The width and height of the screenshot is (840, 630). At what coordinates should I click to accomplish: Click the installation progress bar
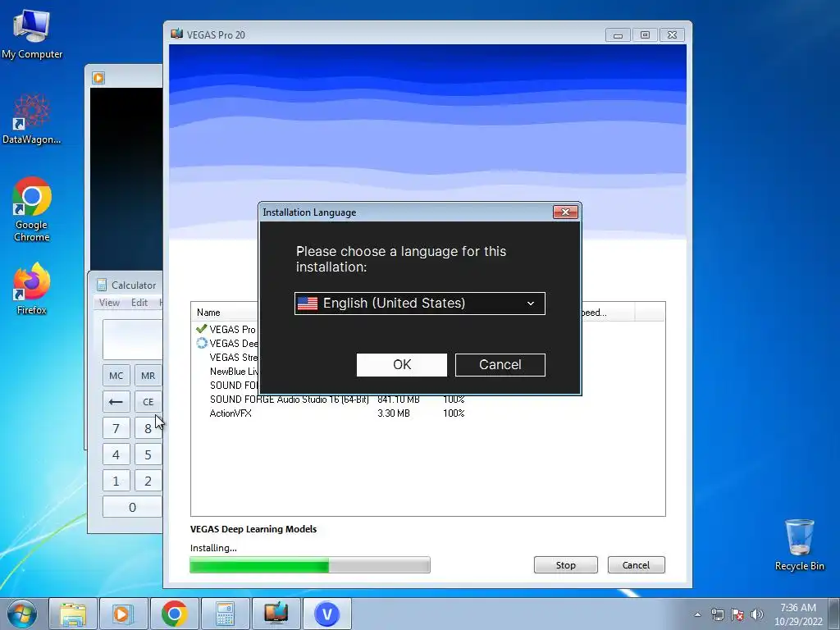coord(309,565)
